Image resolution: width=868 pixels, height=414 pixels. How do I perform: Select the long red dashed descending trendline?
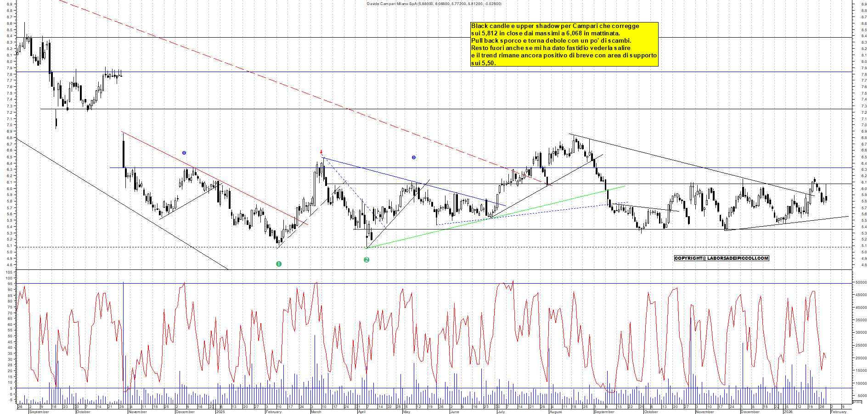[248, 72]
